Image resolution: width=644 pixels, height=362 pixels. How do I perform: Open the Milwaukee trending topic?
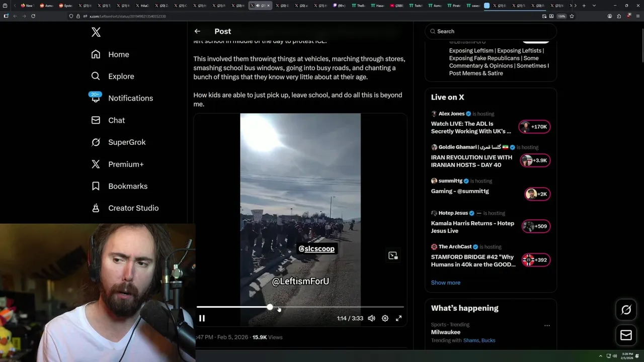click(446, 332)
